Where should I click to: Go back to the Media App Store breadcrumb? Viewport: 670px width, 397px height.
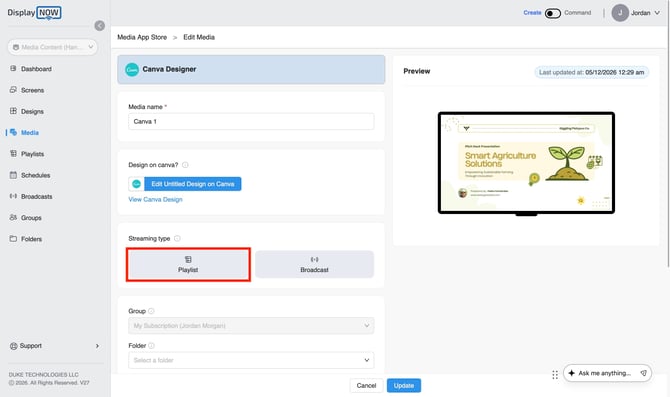[x=142, y=37]
